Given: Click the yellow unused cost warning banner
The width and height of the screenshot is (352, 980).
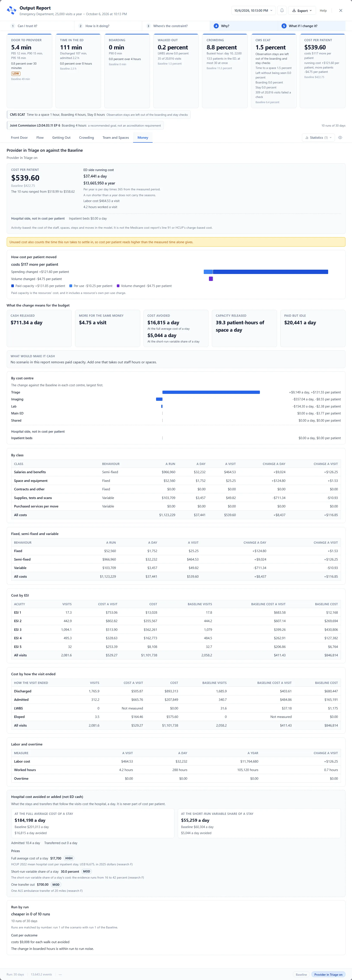Looking at the screenshot, I should pos(176,242).
